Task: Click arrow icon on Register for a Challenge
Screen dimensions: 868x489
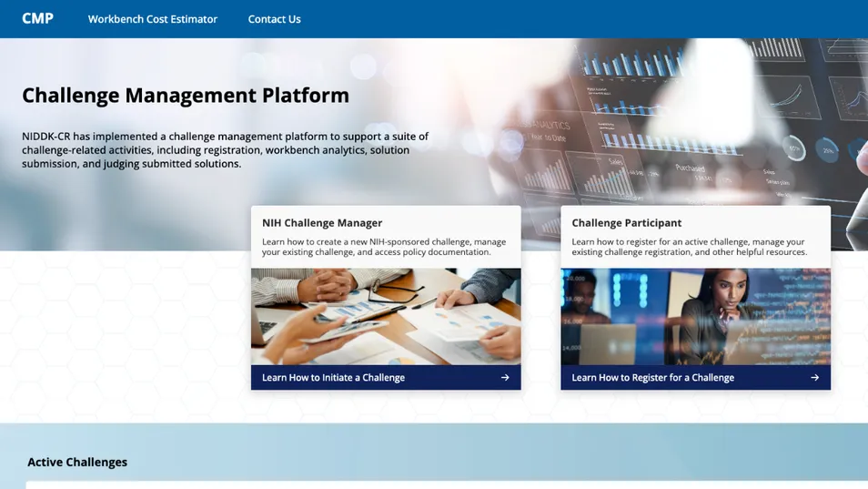Action: [814, 377]
